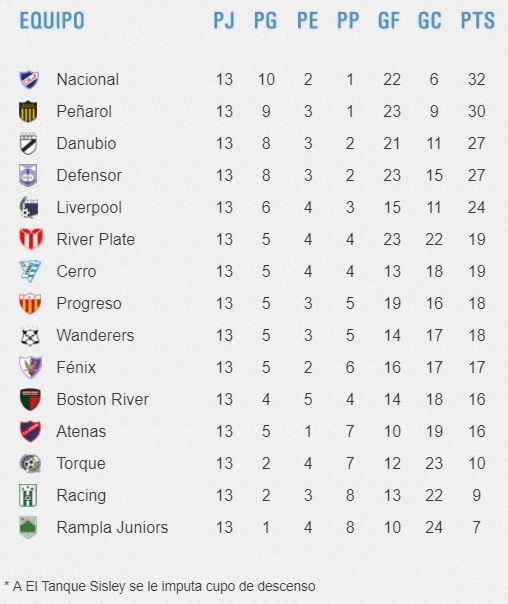Viewport: 508px width, 604px height.
Task: Click the Nacional team crest icon
Action: 29,80
